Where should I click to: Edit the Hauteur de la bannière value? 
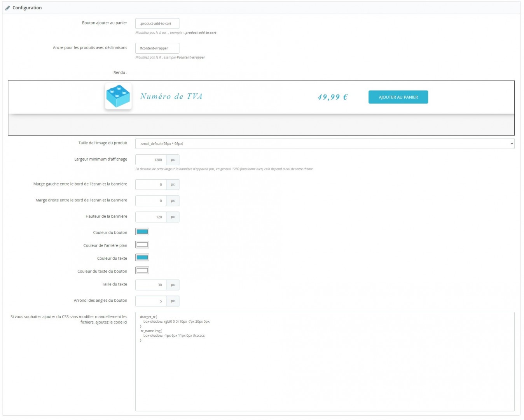151,217
